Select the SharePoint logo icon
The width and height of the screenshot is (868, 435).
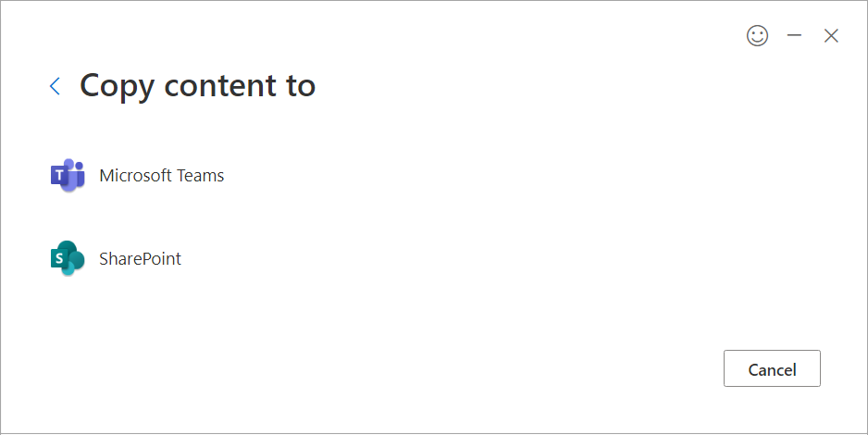(x=68, y=258)
